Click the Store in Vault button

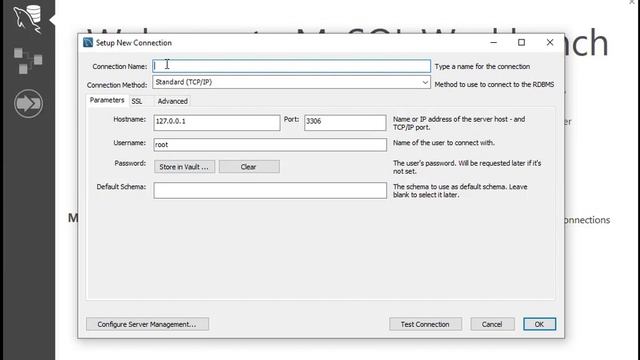[184, 167]
